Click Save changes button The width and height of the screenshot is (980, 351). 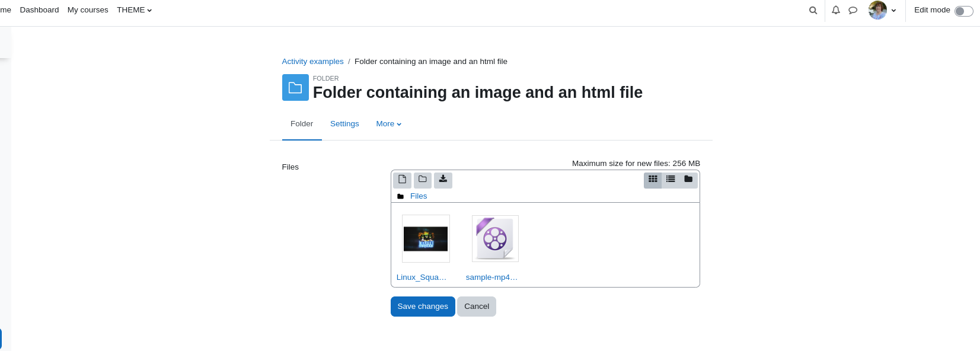tap(423, 307)
